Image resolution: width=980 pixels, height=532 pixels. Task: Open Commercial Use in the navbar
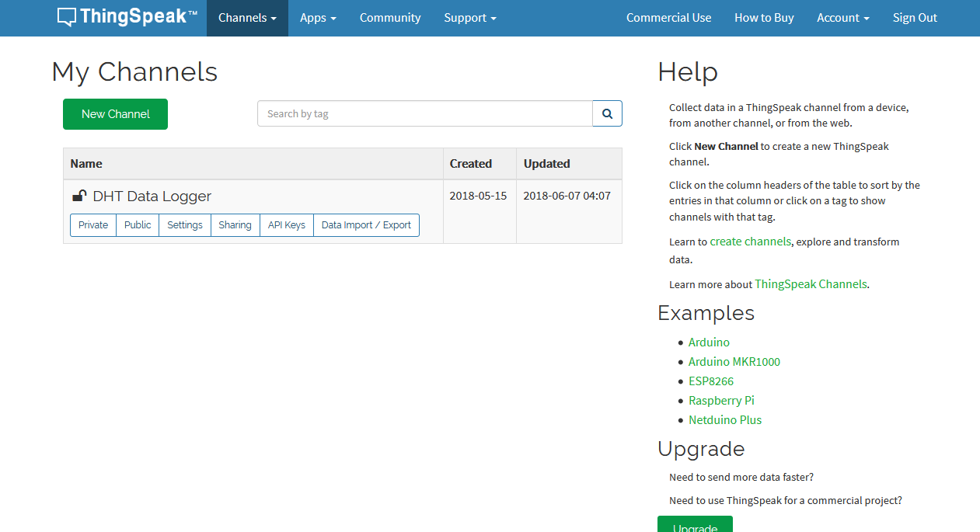coord(669,18)
